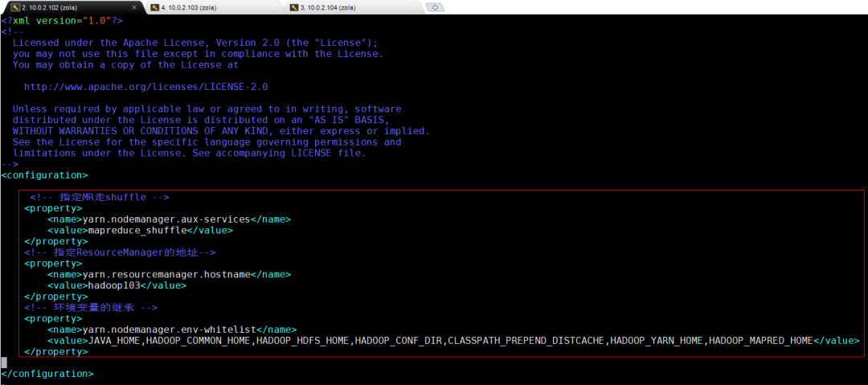The width and height of the screenshot is (868, 385).
Task: Click the yarn.nodemanager.aux-services name value
Action: 166,219
